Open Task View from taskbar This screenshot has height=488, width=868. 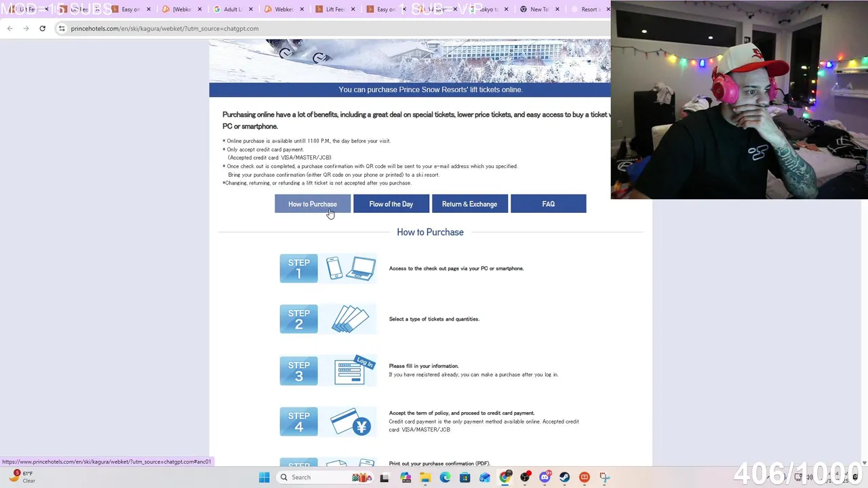click(x=384, y=477)
